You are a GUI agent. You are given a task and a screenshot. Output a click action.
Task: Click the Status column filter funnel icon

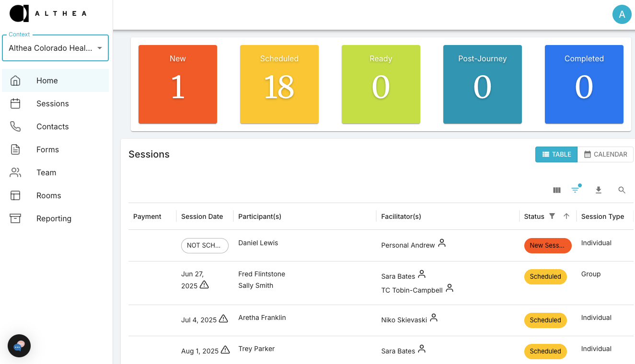click(x=552, y=216)
